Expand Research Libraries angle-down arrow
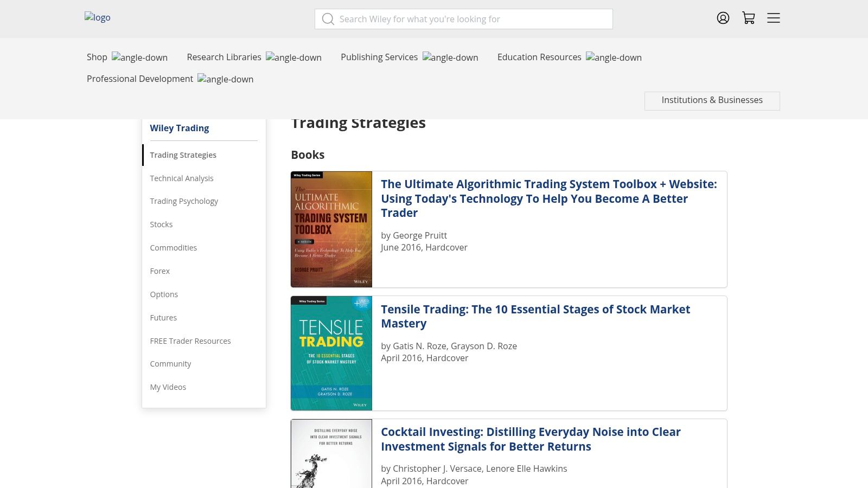The height and width of the screenshot is (488, 868). [x=293, y=57]
